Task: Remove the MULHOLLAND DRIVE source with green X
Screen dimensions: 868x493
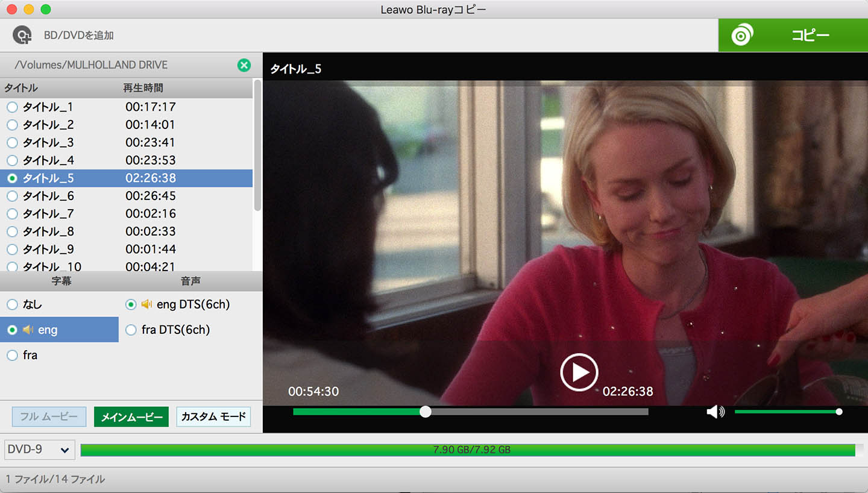Action: coord(244,65)
